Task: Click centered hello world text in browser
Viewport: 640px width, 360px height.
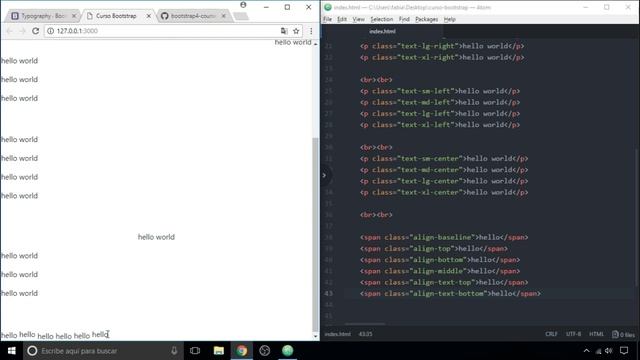Action: pos(156,237)
